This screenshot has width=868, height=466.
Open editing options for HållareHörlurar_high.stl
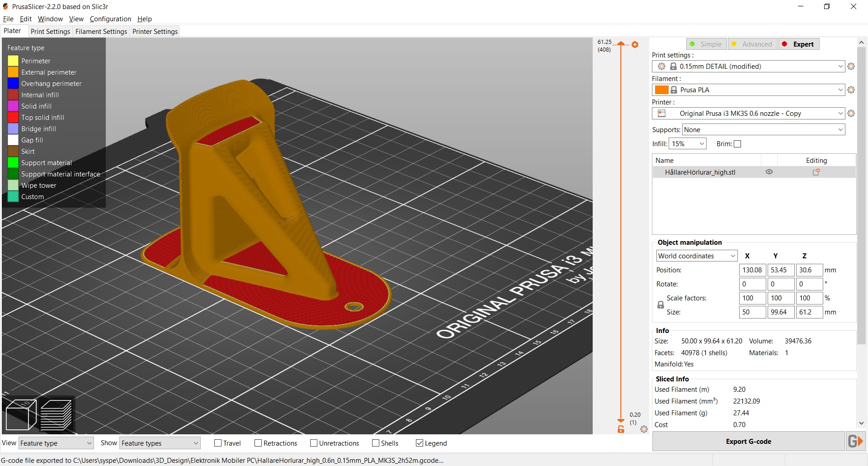click(x=816, y=172)
